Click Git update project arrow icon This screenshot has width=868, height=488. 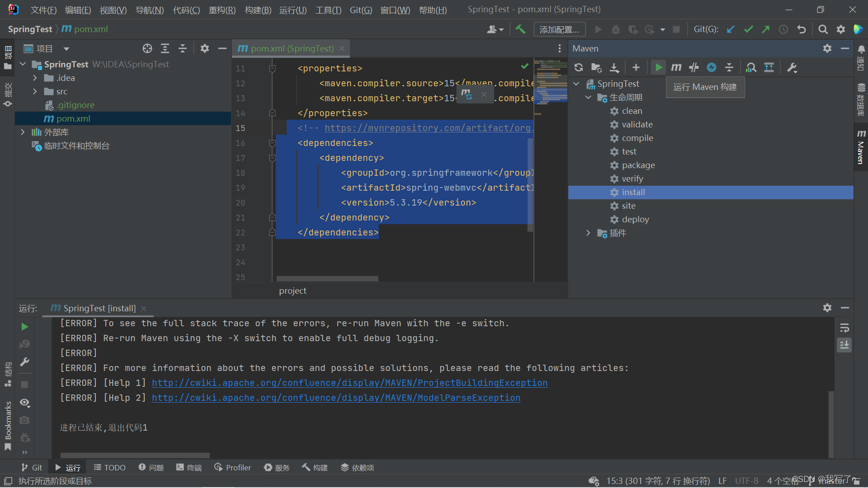coord(731,29)
